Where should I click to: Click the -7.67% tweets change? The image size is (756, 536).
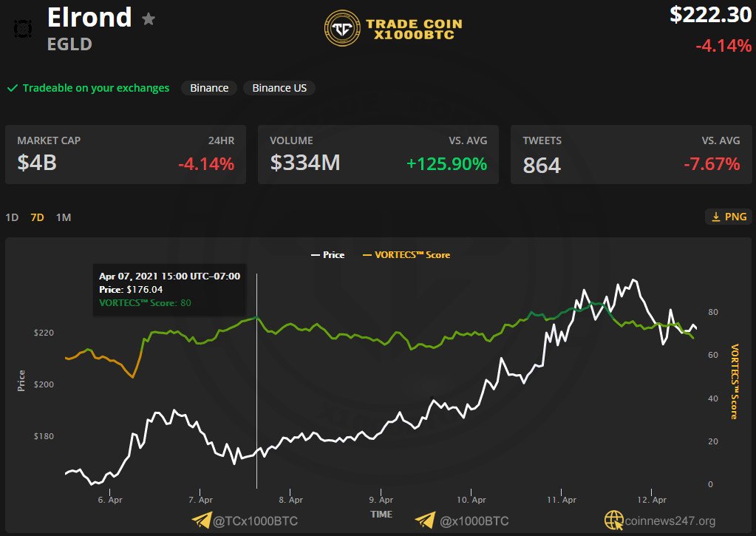712,164
